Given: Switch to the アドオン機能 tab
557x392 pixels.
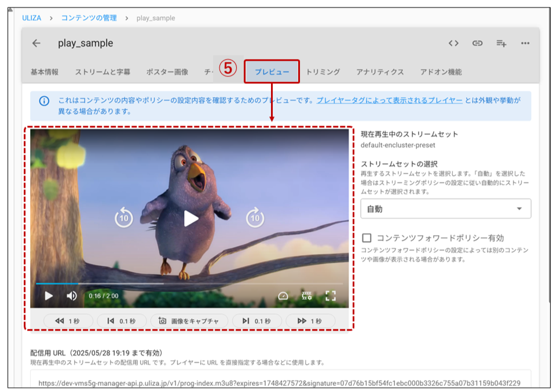Looking at the screenshot, I should pyautogui.click(x=441, y=72).
